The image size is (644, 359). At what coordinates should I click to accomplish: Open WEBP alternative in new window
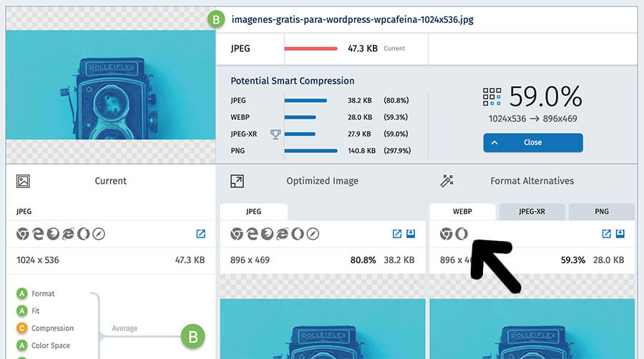click(x=606, y=234)
